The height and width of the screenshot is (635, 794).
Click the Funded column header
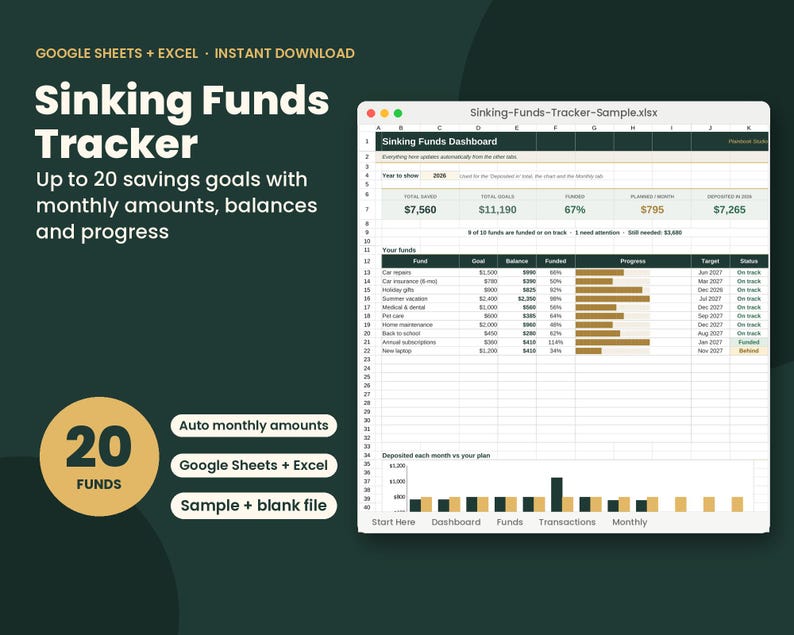pyautogui.click(x=555, y=261)
